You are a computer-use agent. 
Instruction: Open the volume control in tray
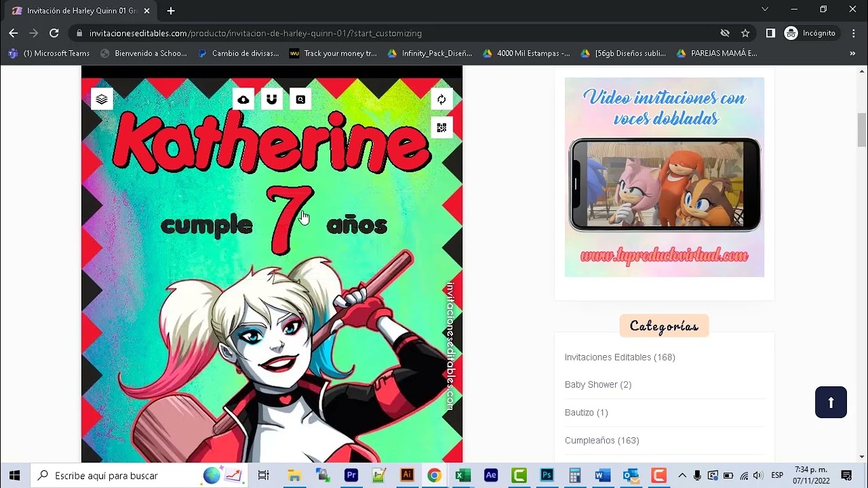click(758, 475)
